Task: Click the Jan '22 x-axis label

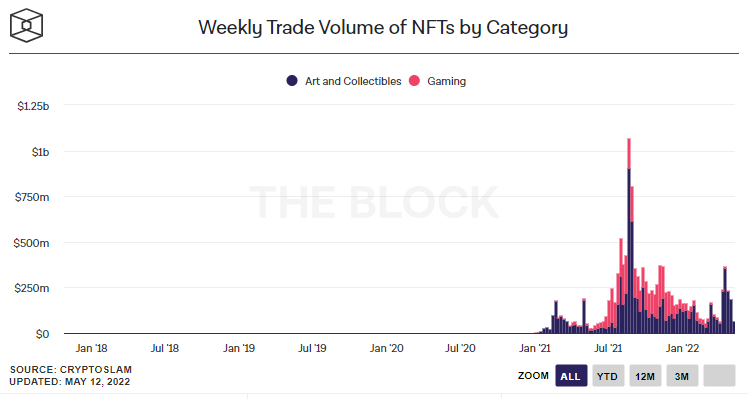Action: [x=682, y=348]
